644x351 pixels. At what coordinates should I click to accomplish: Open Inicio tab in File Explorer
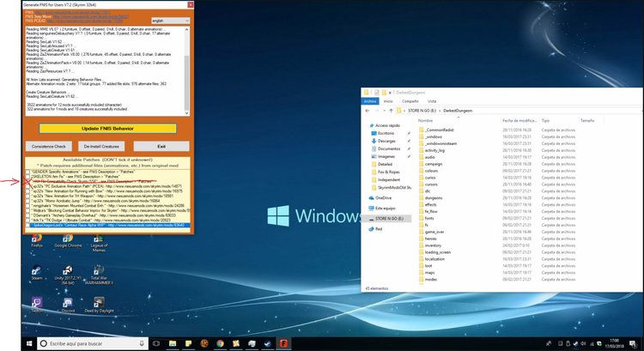coord(388,101)
